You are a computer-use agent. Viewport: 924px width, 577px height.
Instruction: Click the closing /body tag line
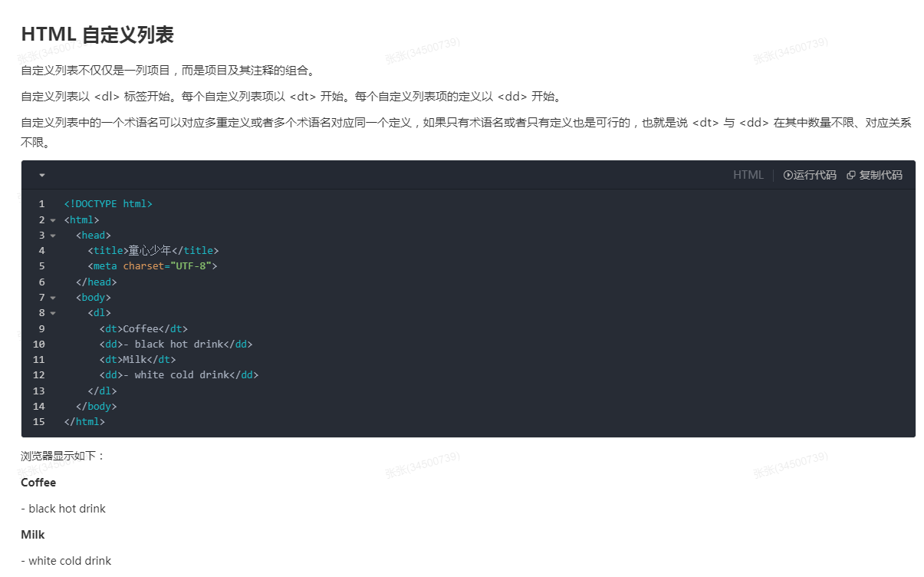tap(96, 407)
